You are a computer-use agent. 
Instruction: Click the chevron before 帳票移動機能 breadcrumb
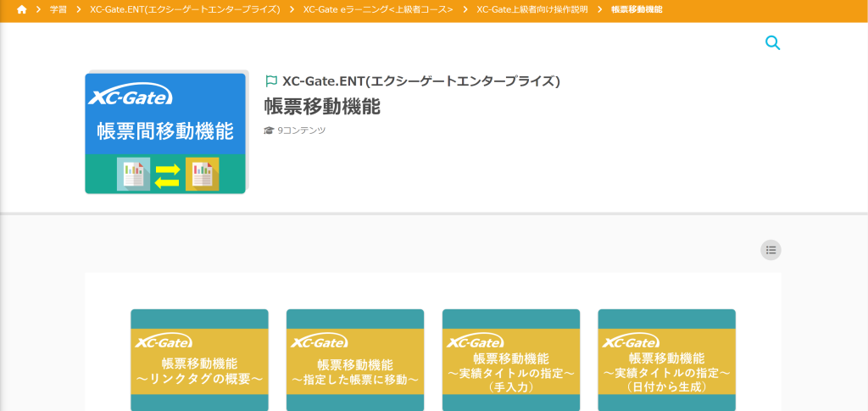pyautogui.click(x=599, y=9)
